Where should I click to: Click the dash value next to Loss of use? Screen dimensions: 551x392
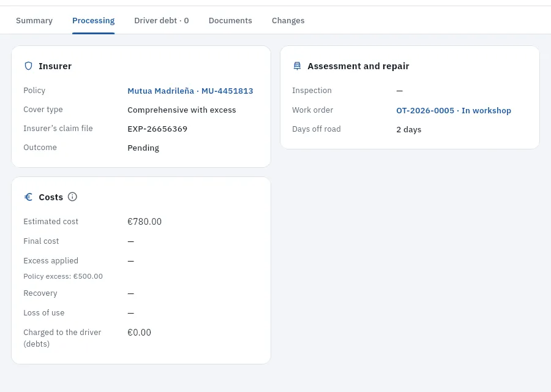[131, 313]
